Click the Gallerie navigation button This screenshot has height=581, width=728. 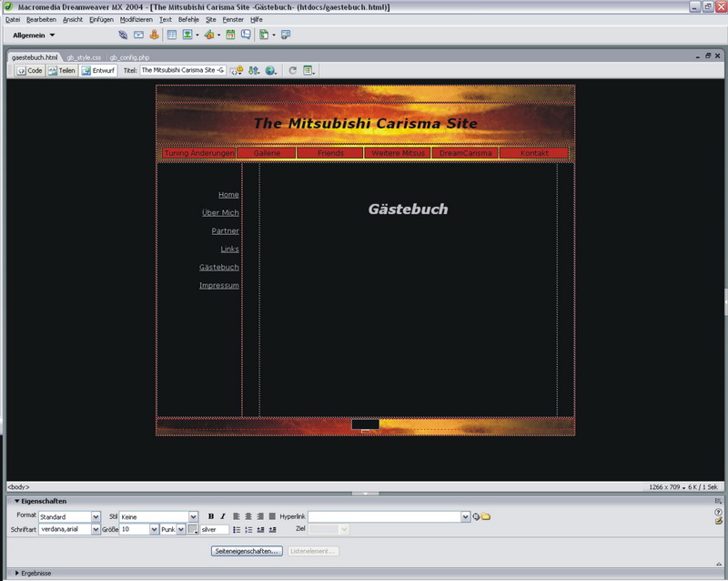(x=267, y=153)
